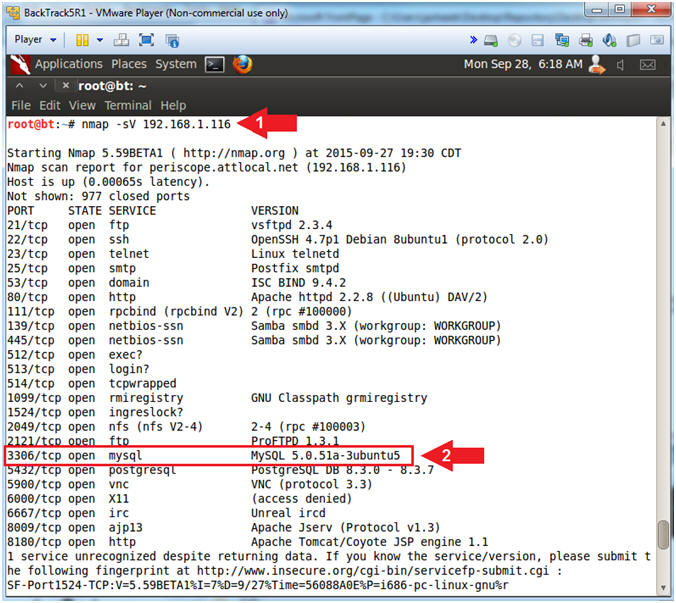Click the 445/tcp netbios-ssn row

[x=254, y=340]
